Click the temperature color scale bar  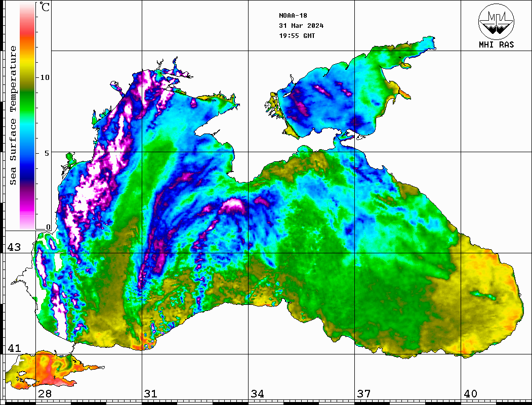(27, 116)
